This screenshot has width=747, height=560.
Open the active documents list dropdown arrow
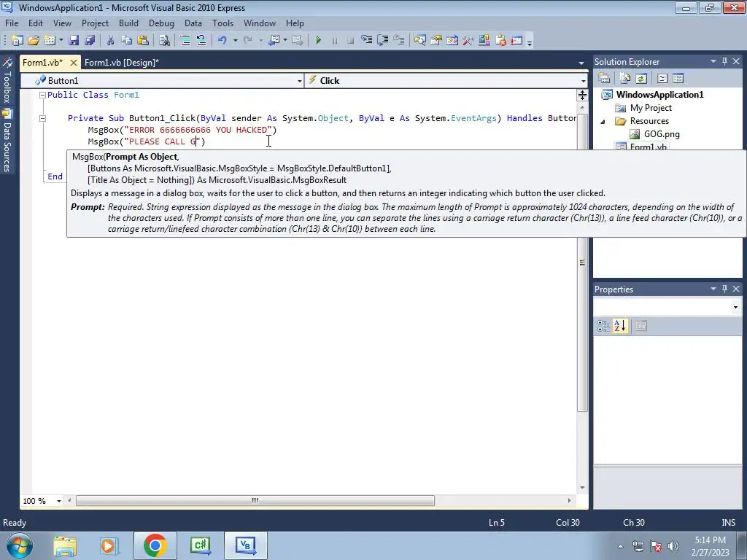pos(581,63)
